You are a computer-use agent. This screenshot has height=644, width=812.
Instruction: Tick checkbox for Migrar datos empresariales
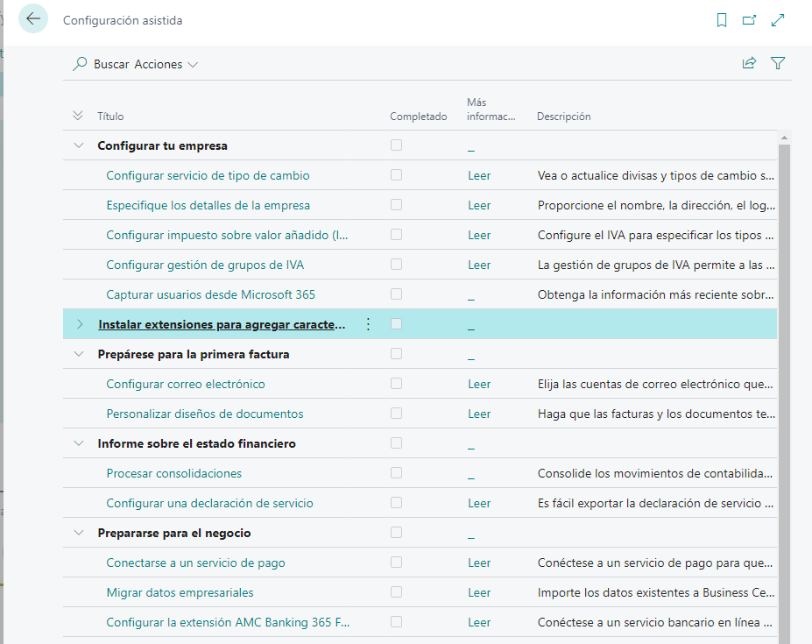point(396,592)
